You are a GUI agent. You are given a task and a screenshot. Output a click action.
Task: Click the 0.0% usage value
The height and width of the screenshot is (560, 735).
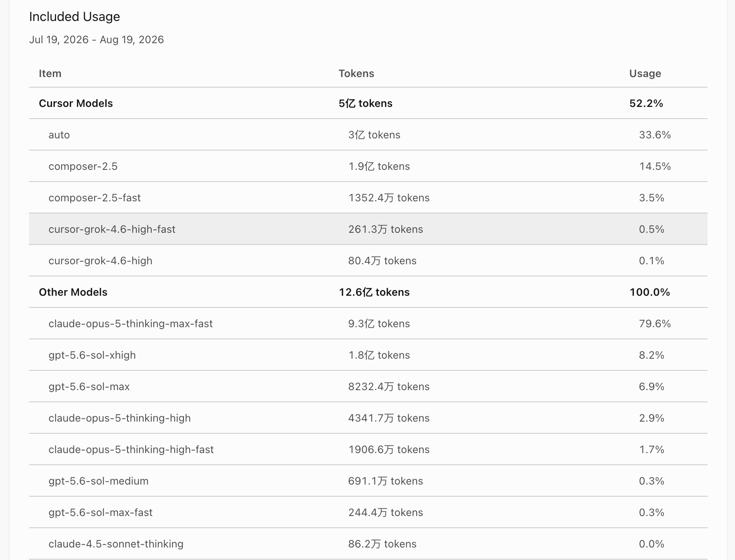pos(651,544)
